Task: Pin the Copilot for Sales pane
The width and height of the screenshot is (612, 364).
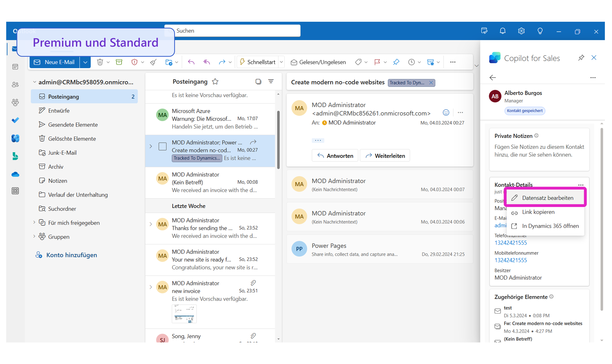Action: (x=581, y=58)
